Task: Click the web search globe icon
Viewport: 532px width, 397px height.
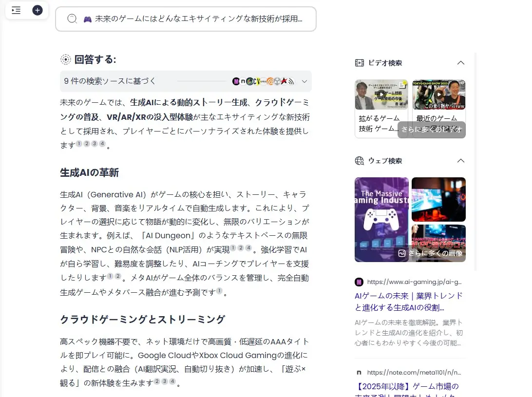Action: 360,161
